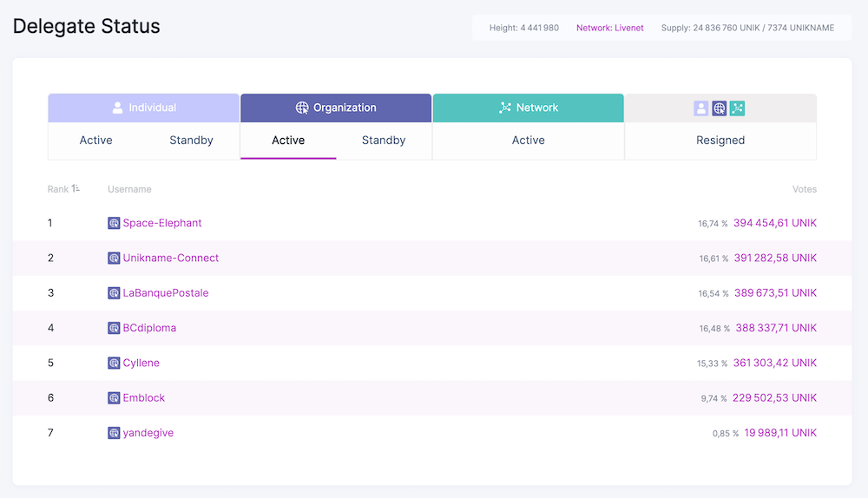Click the 391 282,58 UNIK votes value
This screenshot has width=868, height=498.
(775, 258)
